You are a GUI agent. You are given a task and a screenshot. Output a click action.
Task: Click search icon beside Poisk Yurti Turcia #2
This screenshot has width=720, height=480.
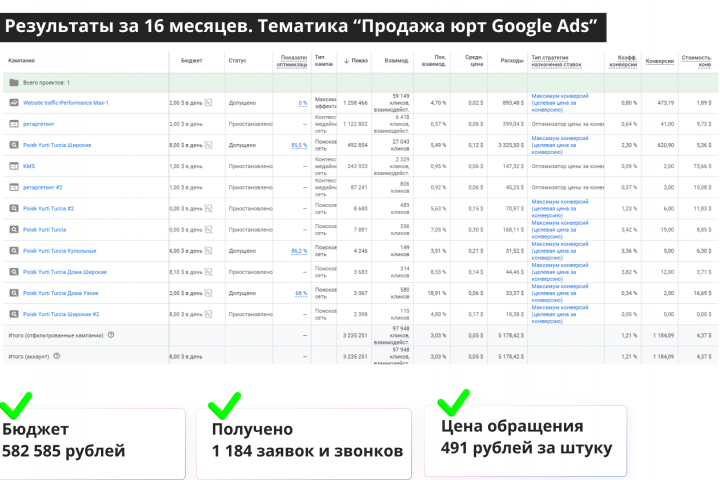[x=14, y=209]
